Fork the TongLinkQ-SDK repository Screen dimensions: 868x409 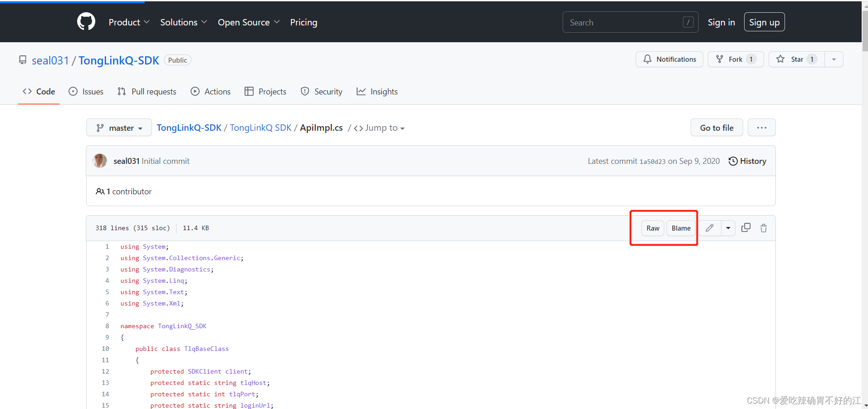735,59
